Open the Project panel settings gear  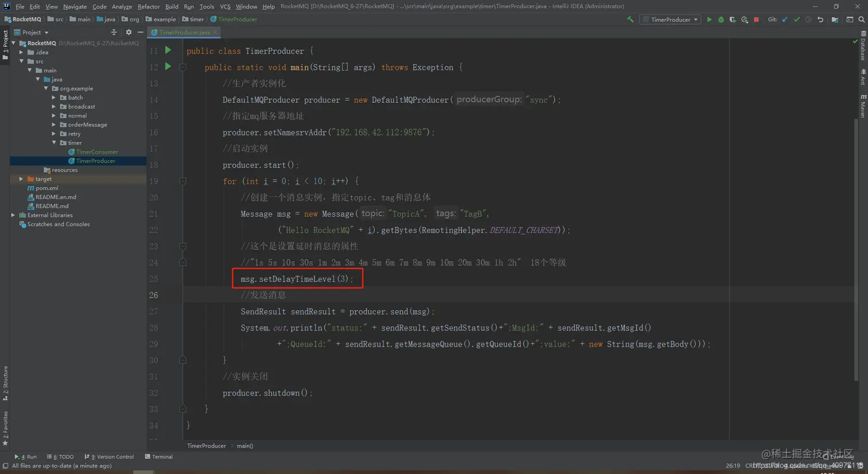point(129,33)
